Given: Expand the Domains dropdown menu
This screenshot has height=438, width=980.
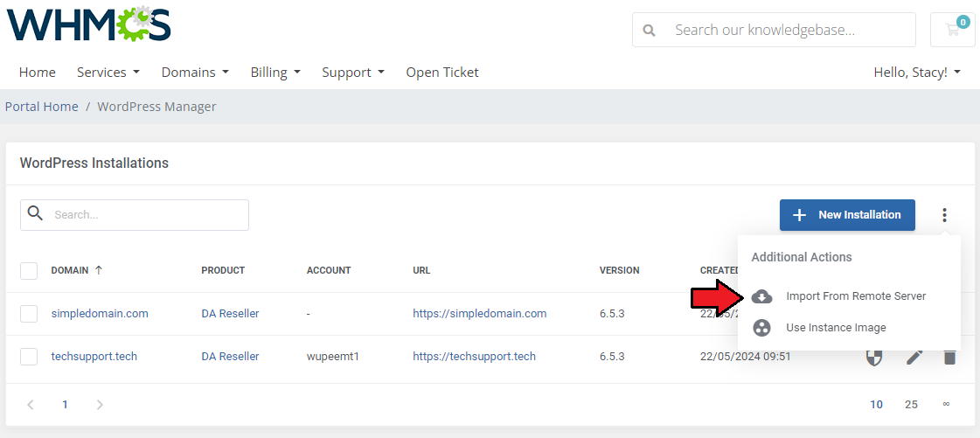Looking at the screenshot, I should 195,73.
